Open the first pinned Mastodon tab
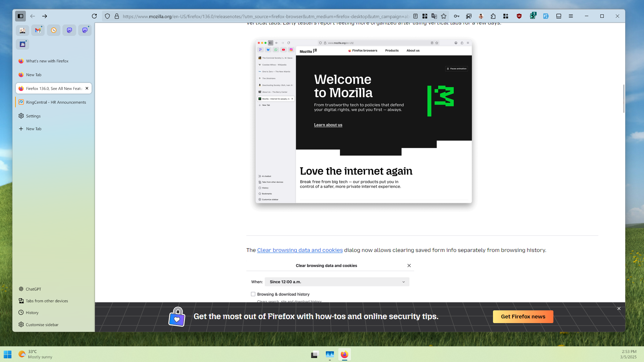This screenshot has height=362, width=644. [x=69, y=30]
